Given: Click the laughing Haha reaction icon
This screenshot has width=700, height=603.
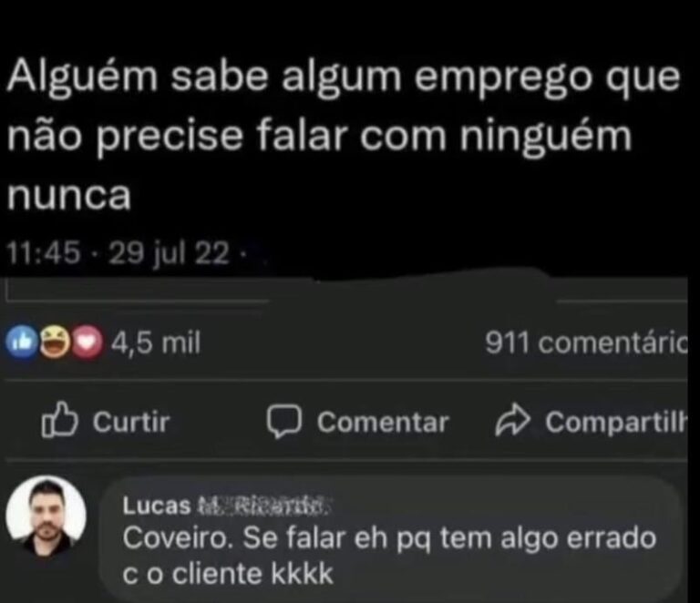Looking at the screenshot, I should (x=55, y=342).
